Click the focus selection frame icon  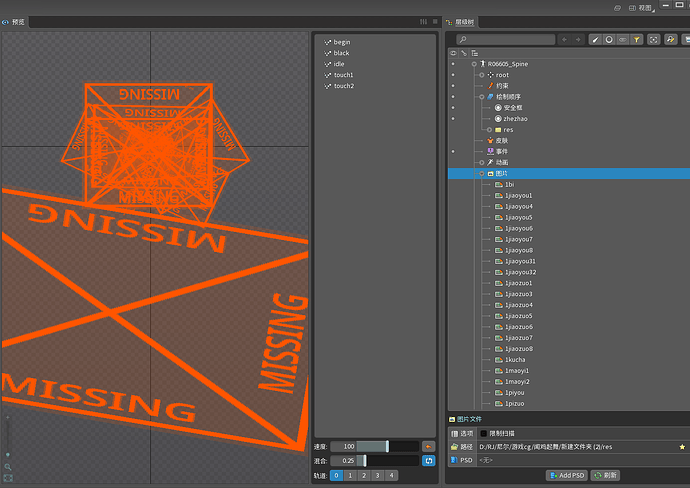pyautogui.click(x=654, y=39)
